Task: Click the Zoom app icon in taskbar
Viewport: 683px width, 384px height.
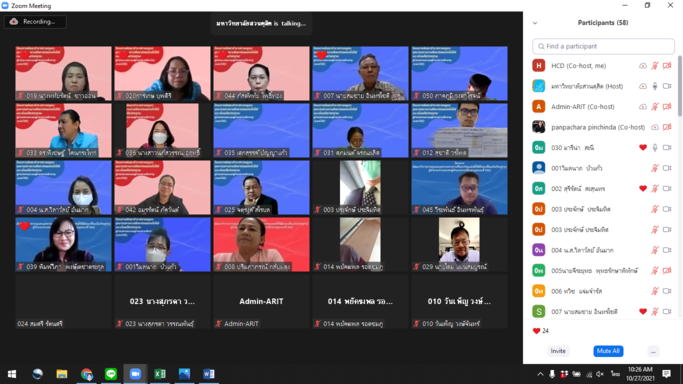Action: point(135,374)
